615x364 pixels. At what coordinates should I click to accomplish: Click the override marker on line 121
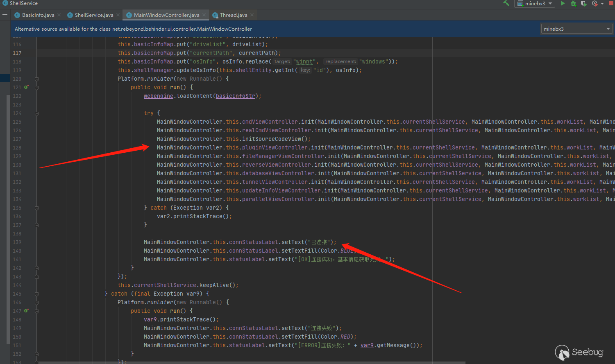(x=26, y=87)
